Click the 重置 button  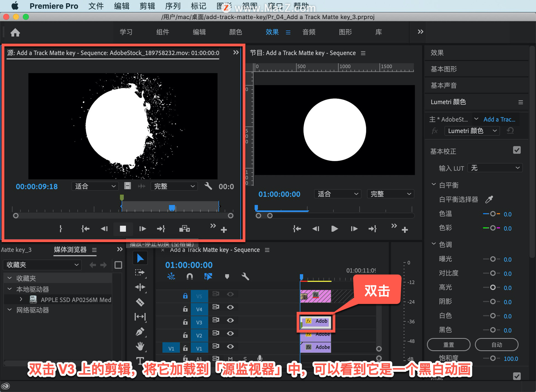tap(449, 345)
